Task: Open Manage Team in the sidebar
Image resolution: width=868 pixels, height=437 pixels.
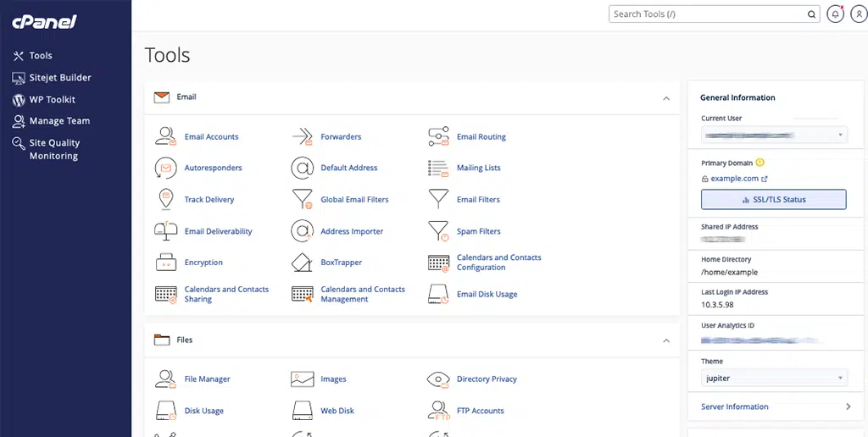Action: click(x=51, y=120)
